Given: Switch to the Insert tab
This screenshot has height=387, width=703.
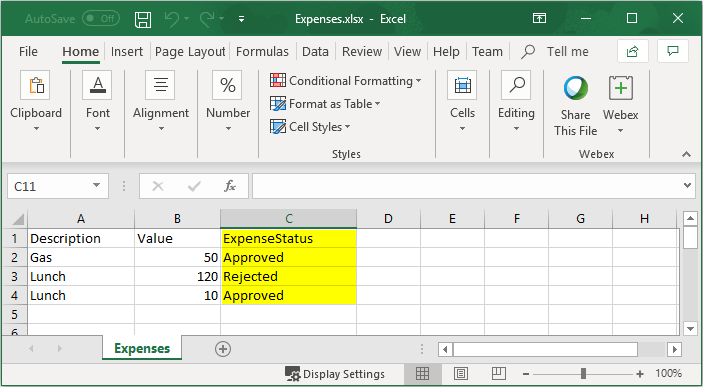Looking at the screenshot, I should point(126,52).
